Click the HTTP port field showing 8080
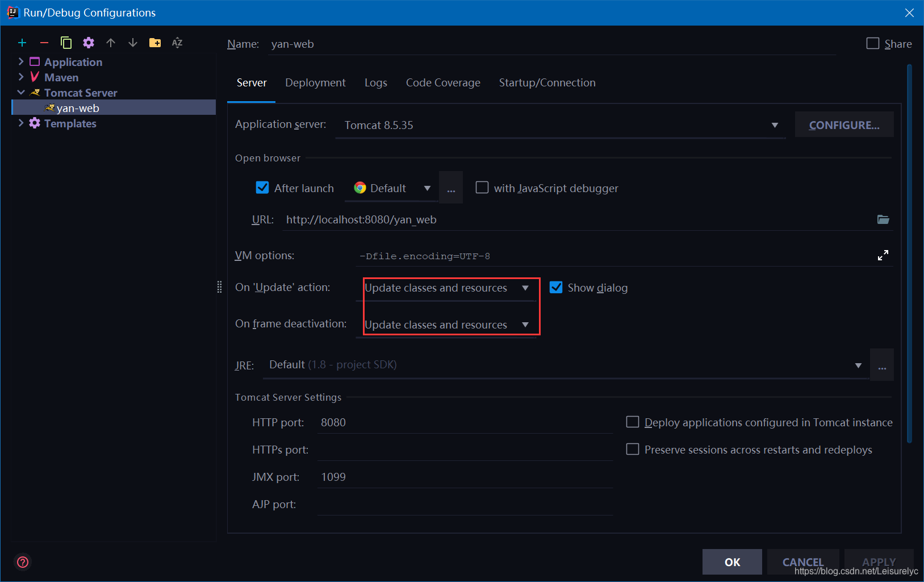This screenshot has height=582, width=924. (x=465, y=422)
